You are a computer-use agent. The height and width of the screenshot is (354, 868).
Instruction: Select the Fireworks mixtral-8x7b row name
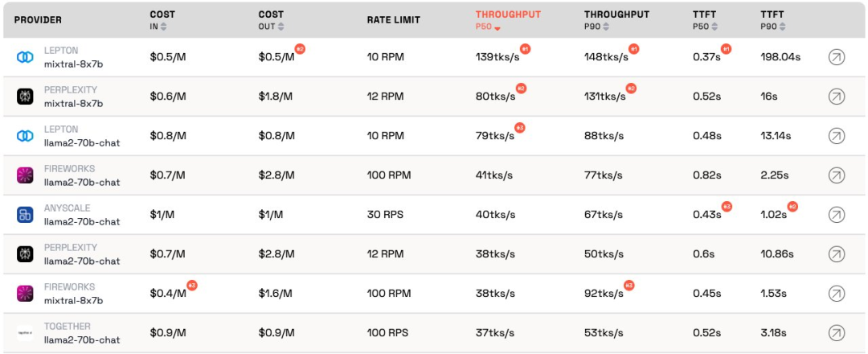point(73,300)
